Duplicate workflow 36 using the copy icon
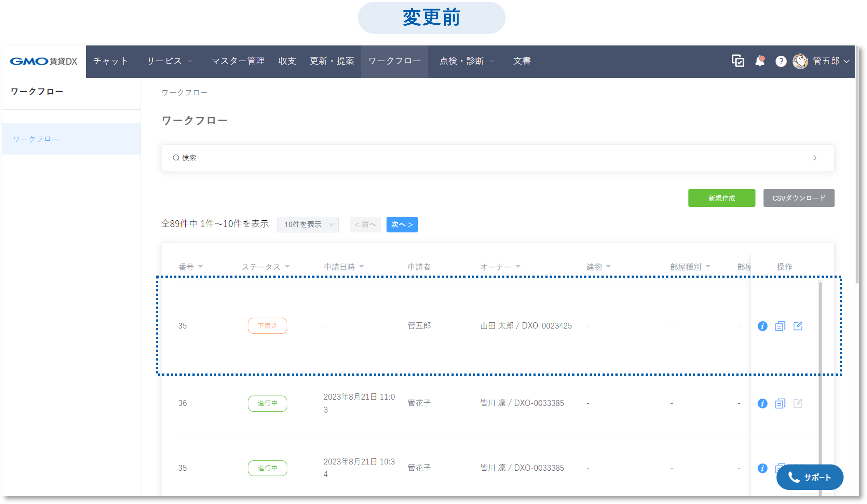 coord(780,403)
